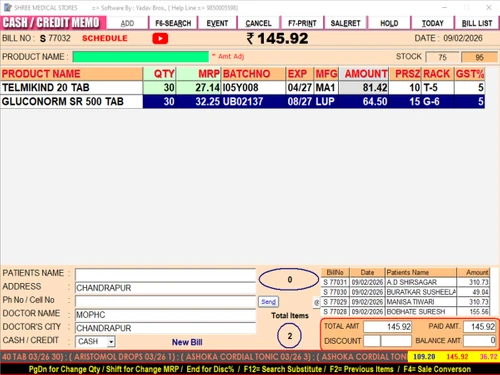The image size is (500, 375).
Task: Click the orange stock value 96 box
Action: [479, 57]
